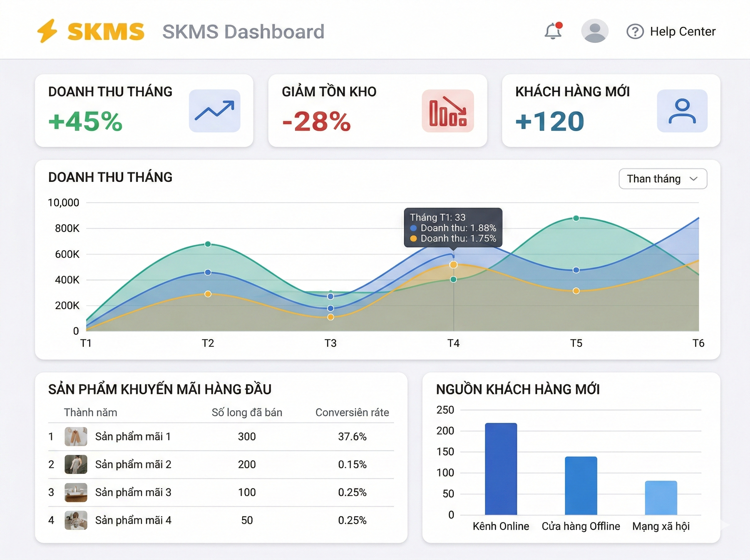
Task: Select the green data point at T5
Action: point(576,218)
